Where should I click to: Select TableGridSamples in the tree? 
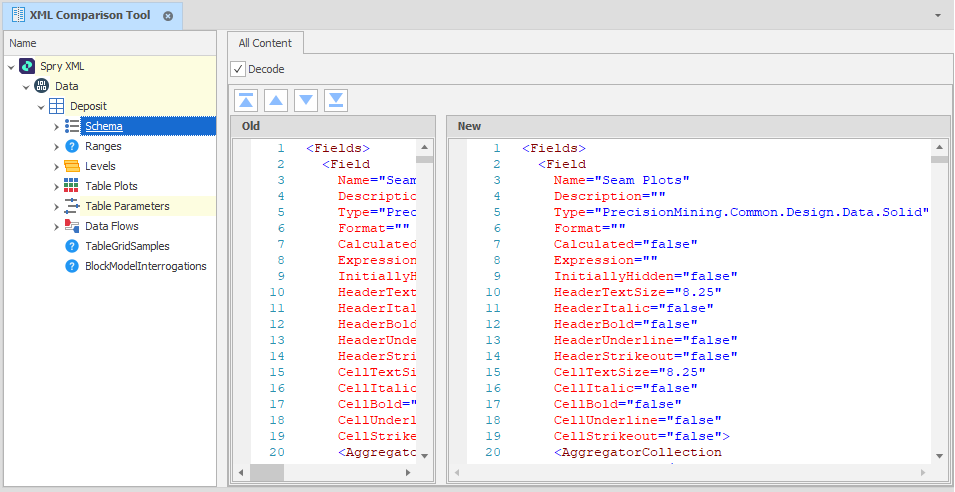[127, 246]
